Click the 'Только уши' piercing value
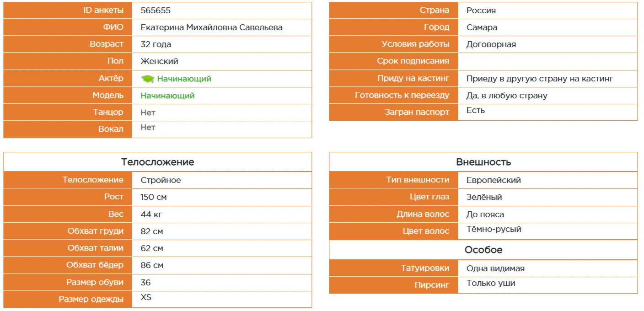Screen dimensions: 644x311 [x=490, y=284]
